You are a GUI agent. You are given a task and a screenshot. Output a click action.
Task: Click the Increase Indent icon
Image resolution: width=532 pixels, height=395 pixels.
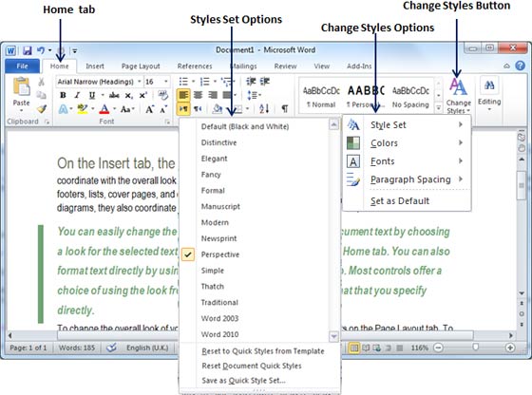(x=265, y=82)
